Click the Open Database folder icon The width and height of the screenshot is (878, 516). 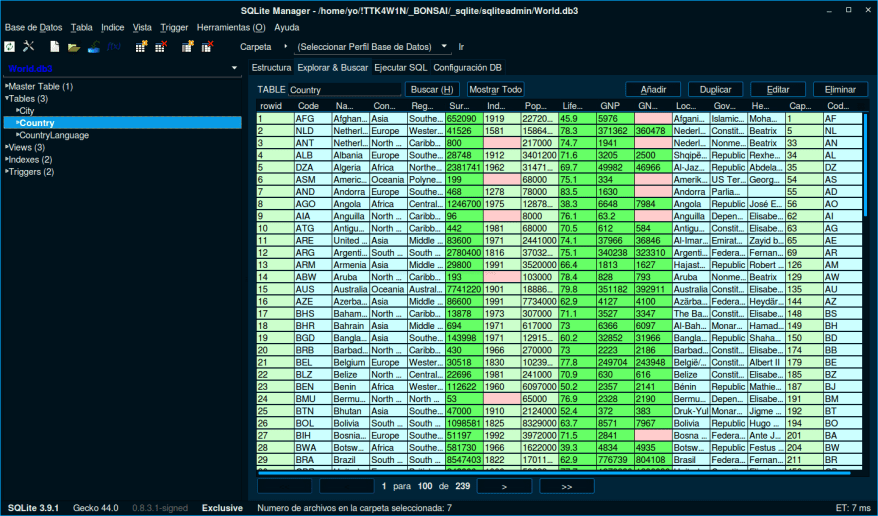coord(74,47)
